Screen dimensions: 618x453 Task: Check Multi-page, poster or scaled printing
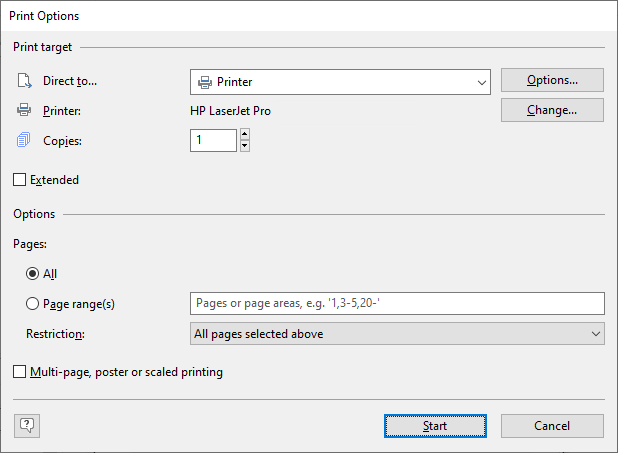coord(19,371)
